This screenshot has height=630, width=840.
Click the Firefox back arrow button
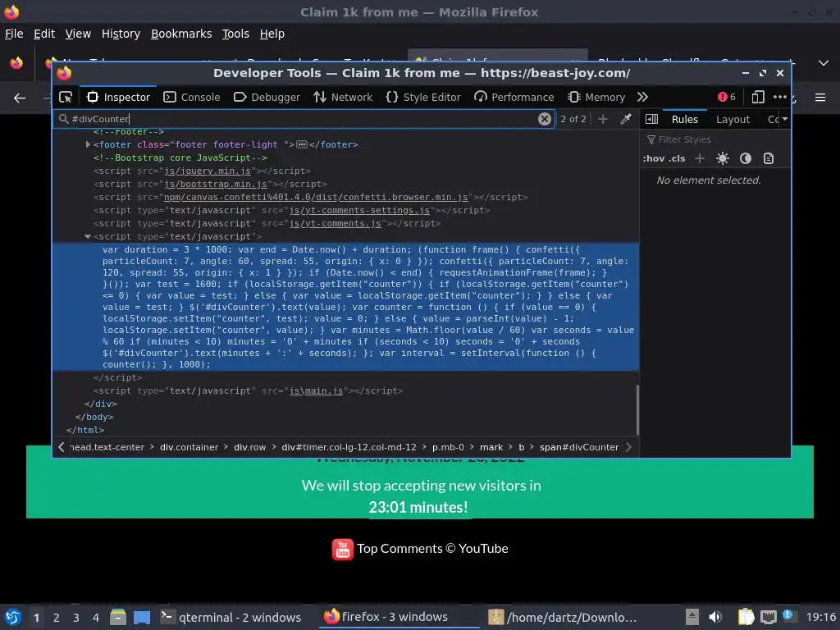pos(20,98)
